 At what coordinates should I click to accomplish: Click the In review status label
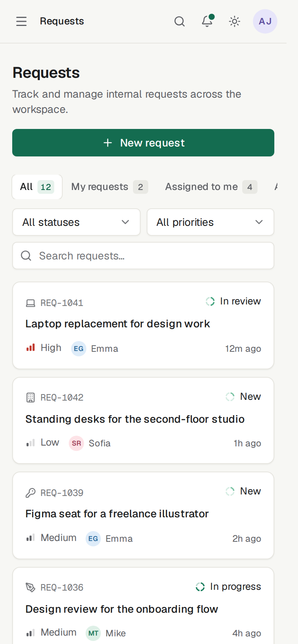[240, 301]
